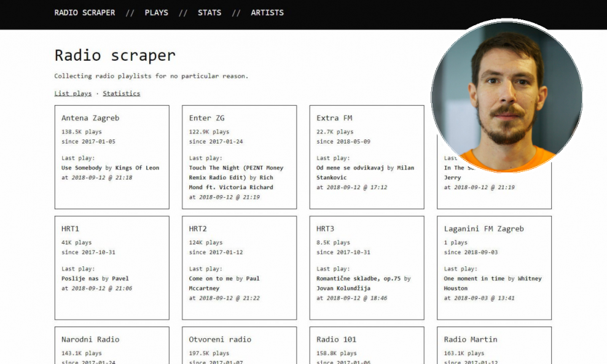This screenshot has width=607, height=364.
Task: Open the Enter ZG station title
Action: 206,118
